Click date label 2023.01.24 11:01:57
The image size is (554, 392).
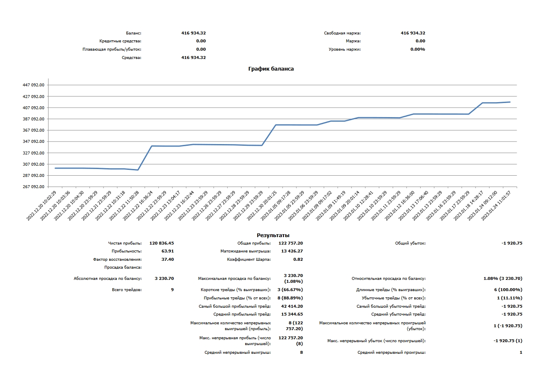coord(496,206)
